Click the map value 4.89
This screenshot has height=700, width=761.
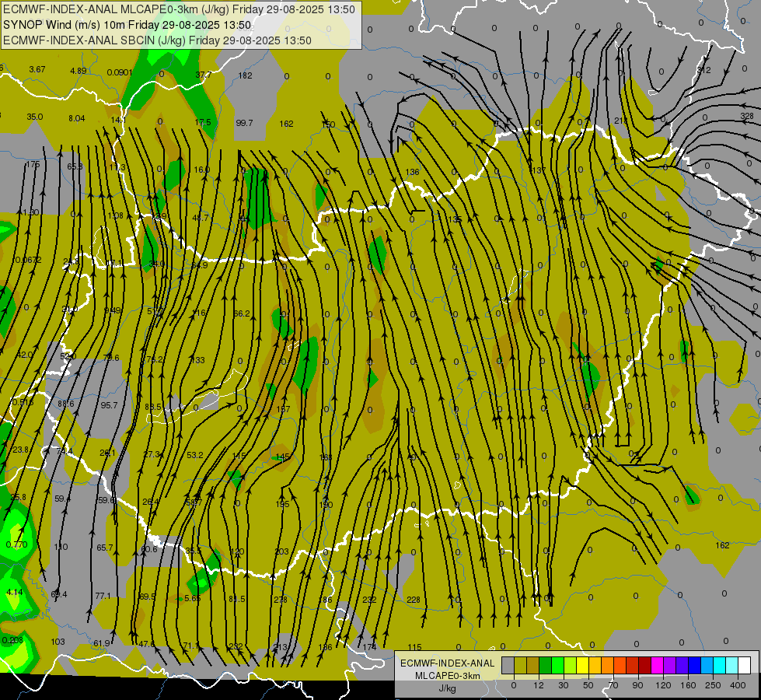coord(79,71)
